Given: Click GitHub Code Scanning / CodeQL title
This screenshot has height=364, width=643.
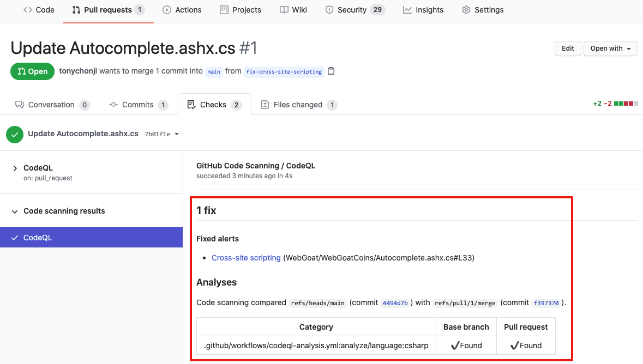Looking at the screenshot, I should point(256,166).
